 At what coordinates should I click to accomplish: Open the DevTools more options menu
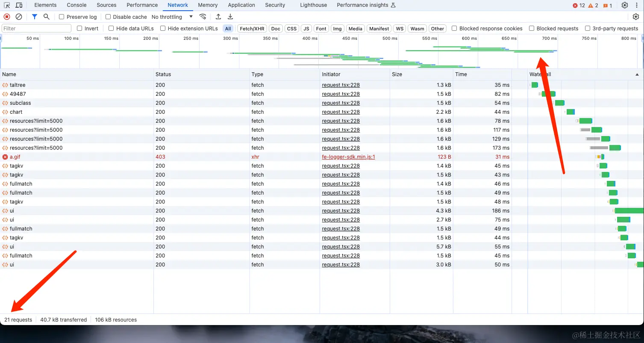(x=636, y=5)
